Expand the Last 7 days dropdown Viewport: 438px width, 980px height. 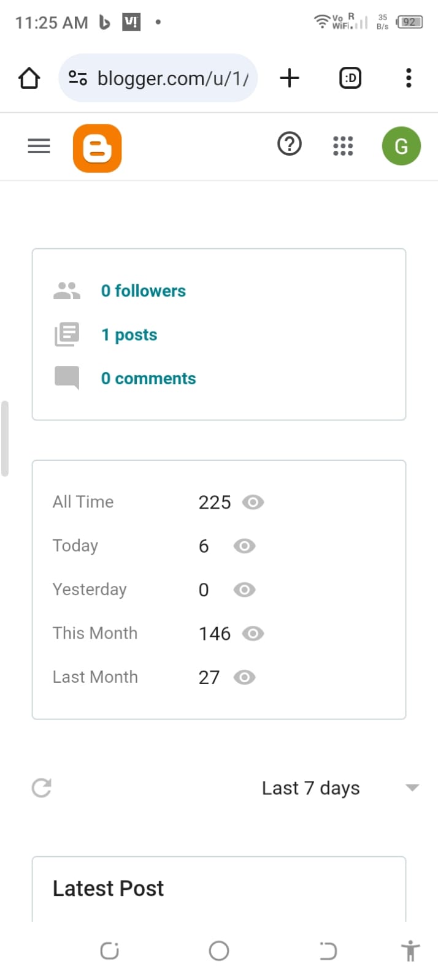tap(340, 788)
